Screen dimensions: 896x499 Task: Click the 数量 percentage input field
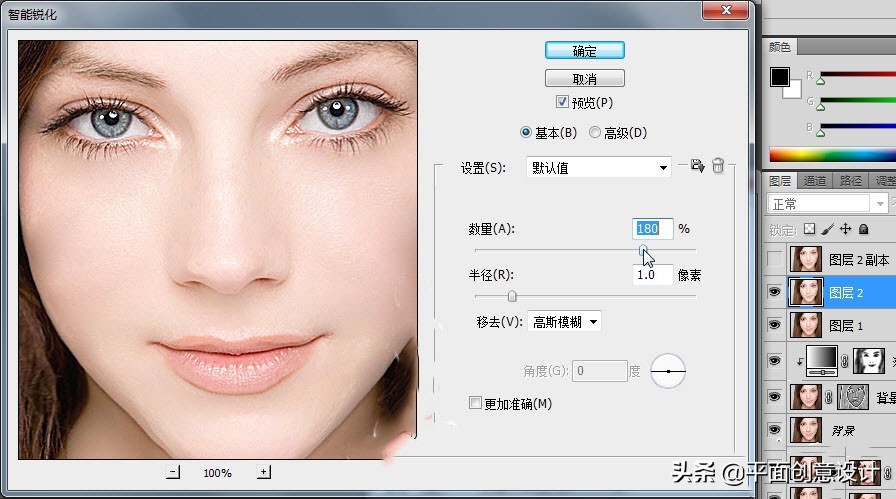(653, 229)
